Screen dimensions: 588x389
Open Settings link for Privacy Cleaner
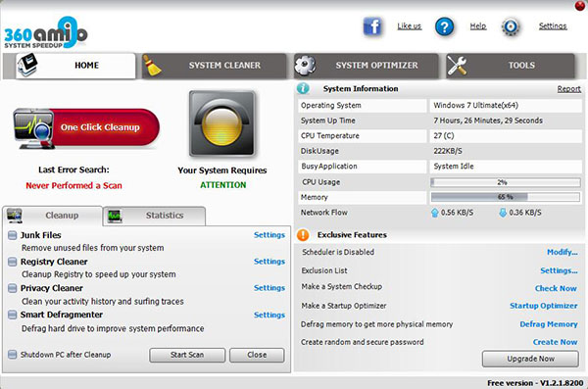tap(269, 288)
